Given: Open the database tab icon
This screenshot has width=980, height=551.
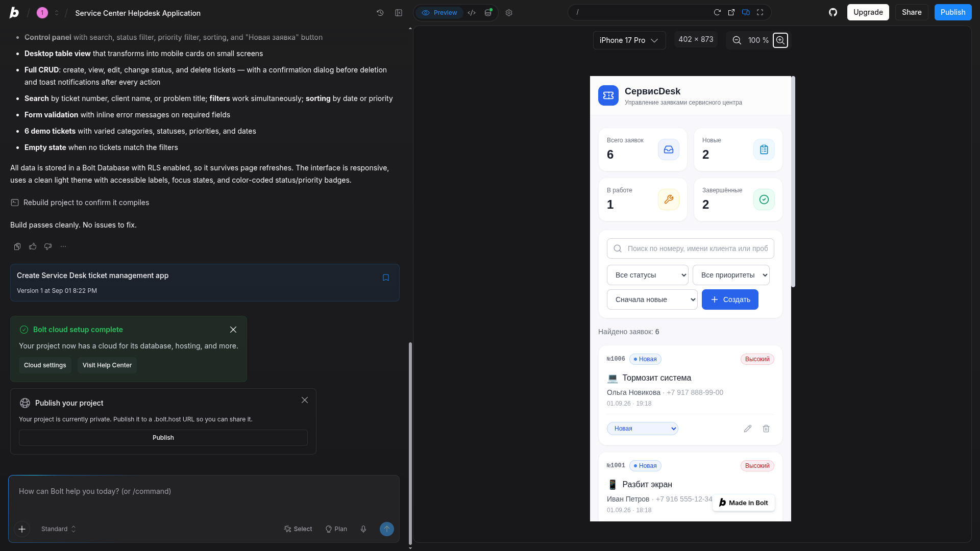Looking at the screenshot, I should pos(488,13).
